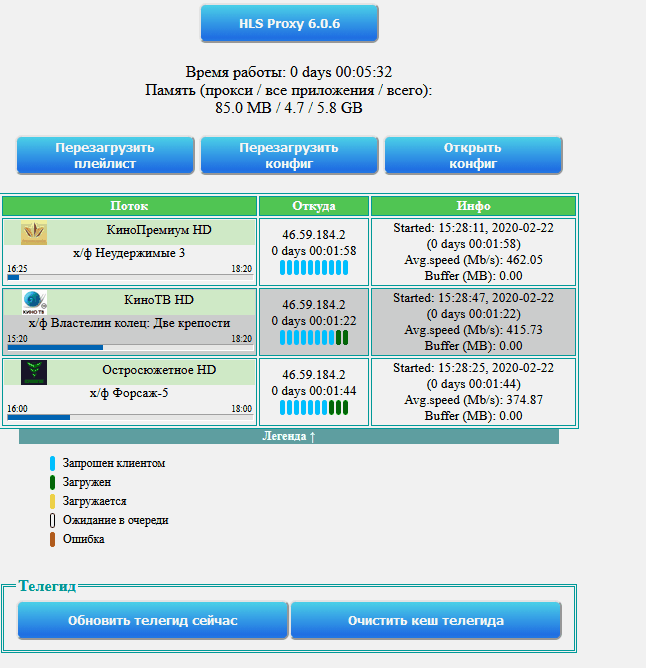Viewport: 646px width, 668px height.
Task: Click segment indicators in Остросюжетное HD row
Action: coord(314,408)
